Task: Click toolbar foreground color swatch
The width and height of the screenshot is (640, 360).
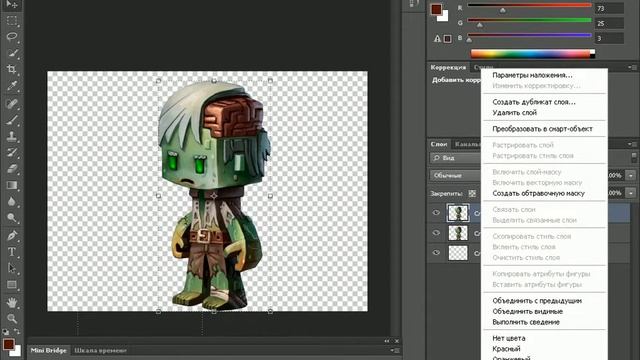Action: (x=9, y=344)
